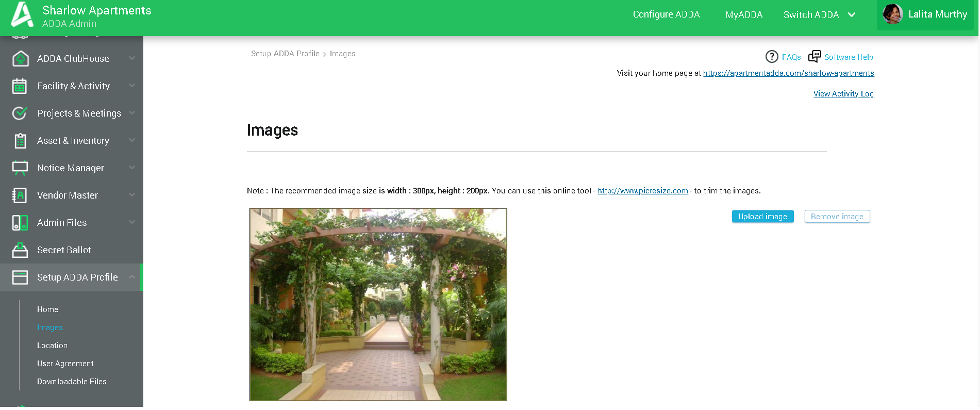Open the View Activity Log link
The width and height of the screenshot is (980, 410).
tap(843, 94)
